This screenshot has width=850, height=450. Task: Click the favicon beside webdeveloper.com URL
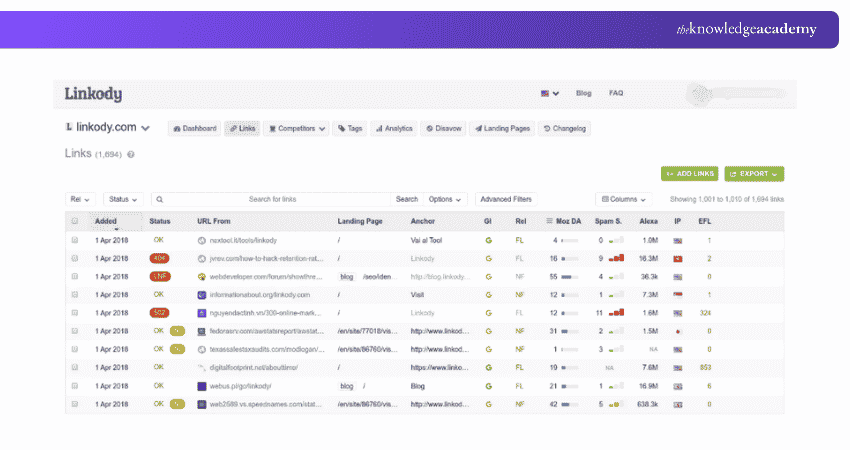tap(202, 277)
